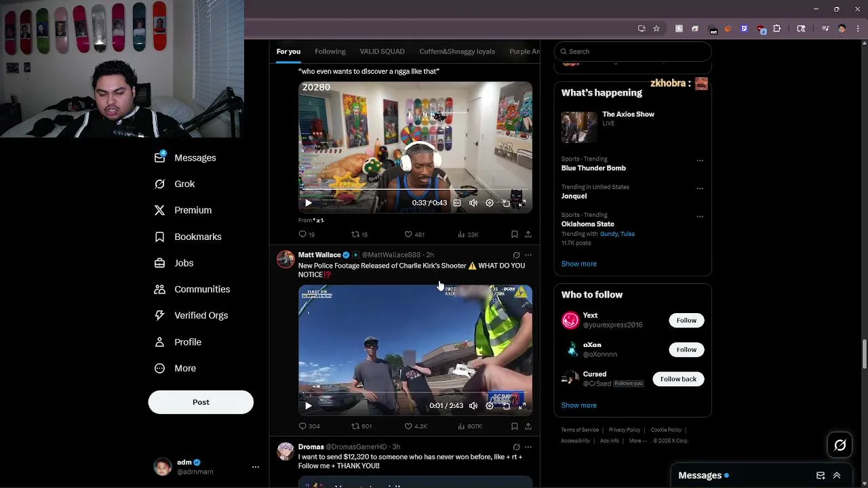Play the top skateboard room video
868x488 pixels.
point(308,203)
